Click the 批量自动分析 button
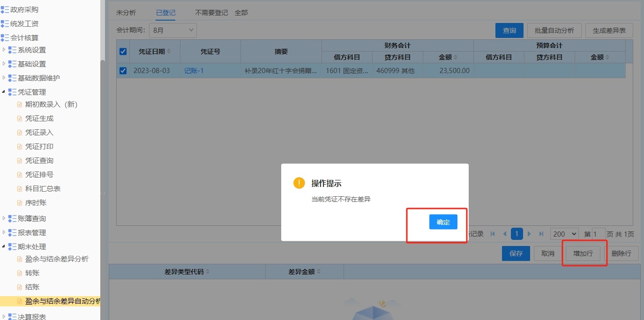644x320 pixels. click(554, 30)
